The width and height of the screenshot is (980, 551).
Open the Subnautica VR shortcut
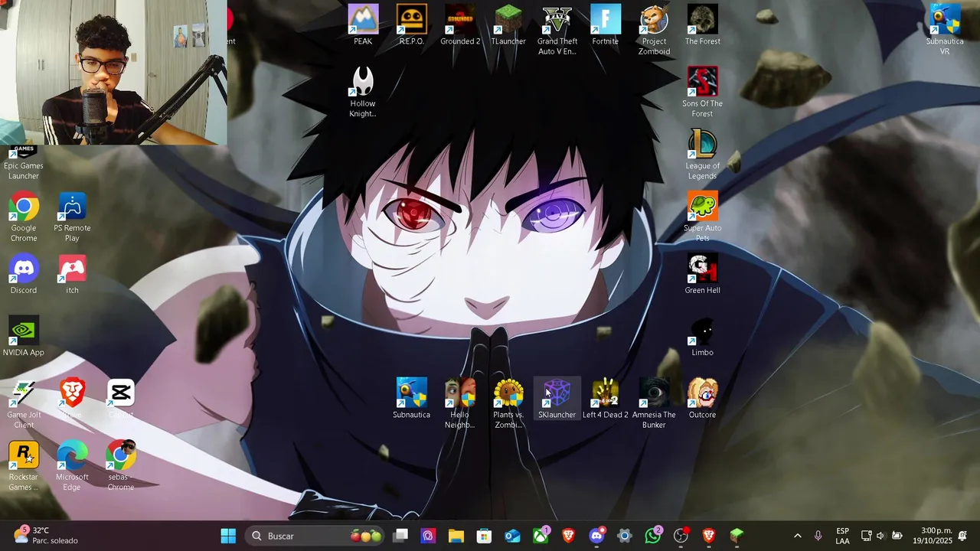coord(945,30)
